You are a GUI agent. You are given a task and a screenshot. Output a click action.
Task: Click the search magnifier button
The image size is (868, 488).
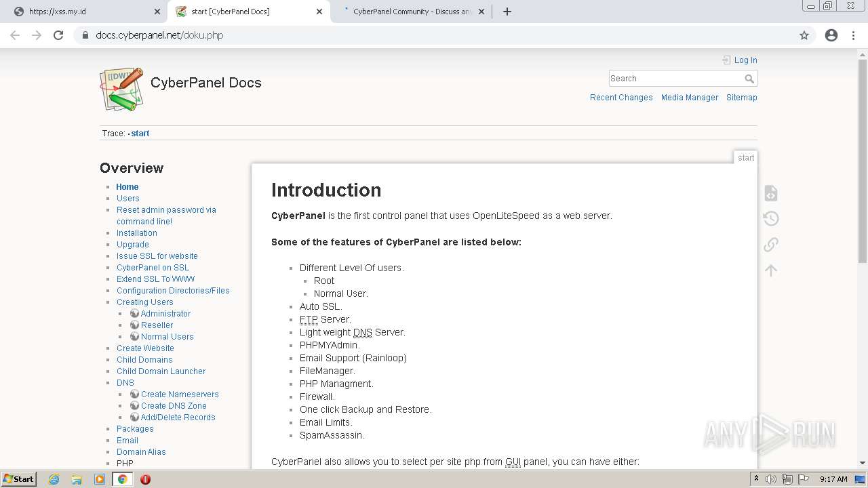749,79
